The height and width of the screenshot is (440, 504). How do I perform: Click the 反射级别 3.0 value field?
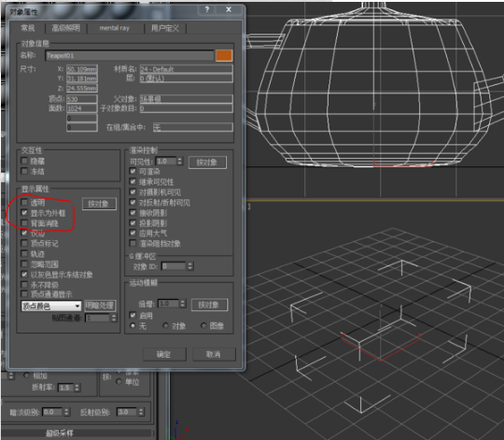[x=127, y=412]
